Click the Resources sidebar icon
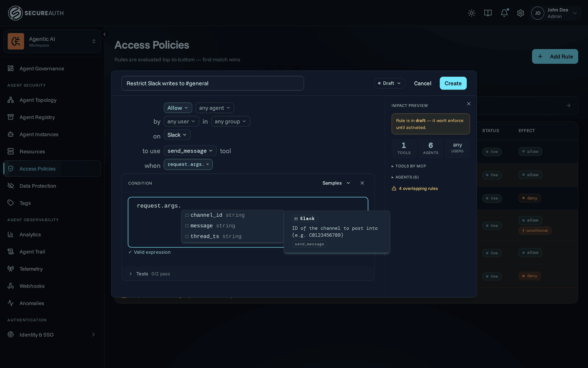588x368 pixels. (11, 151)
